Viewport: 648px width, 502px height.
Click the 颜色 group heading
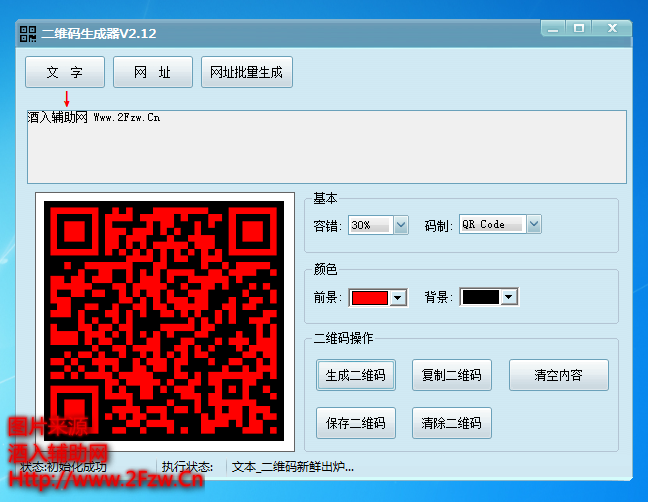tap(325, 269)
